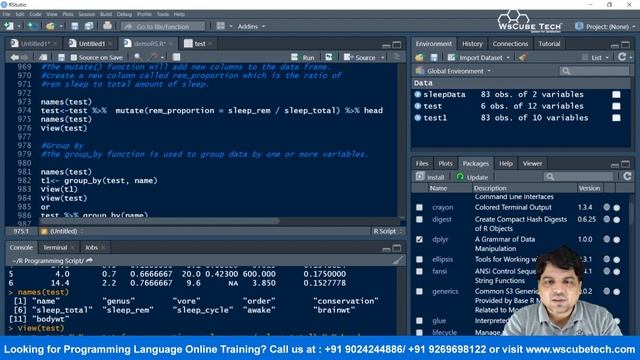The width and height of the screenshot is (640, 360).
Task: Click the Packages search field
Action: pos(578,176)
